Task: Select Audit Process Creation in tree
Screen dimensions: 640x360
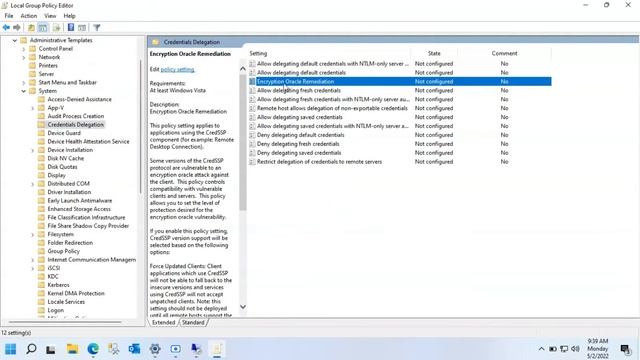Action: pyautogui.click(x=76, y=116)
